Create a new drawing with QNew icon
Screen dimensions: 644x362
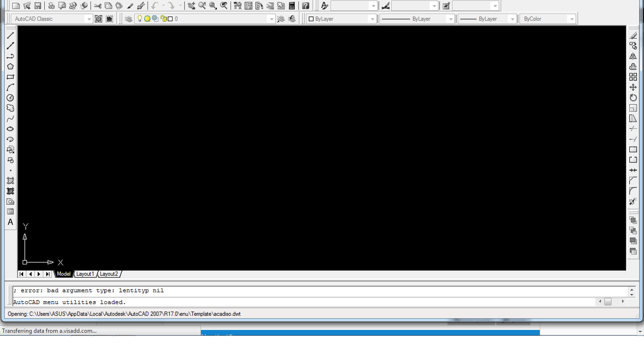pyautogui.click(x=16, y=6)
